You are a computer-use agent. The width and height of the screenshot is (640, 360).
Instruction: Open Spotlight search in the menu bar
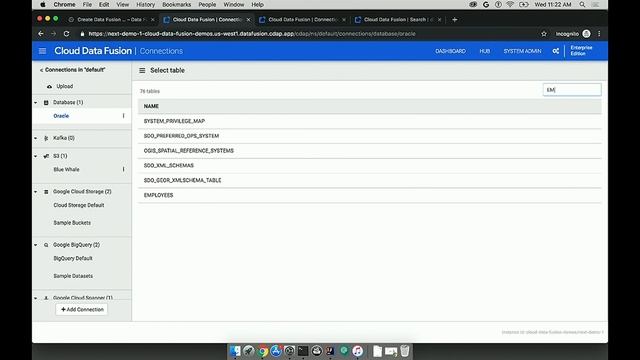(582, 4)
